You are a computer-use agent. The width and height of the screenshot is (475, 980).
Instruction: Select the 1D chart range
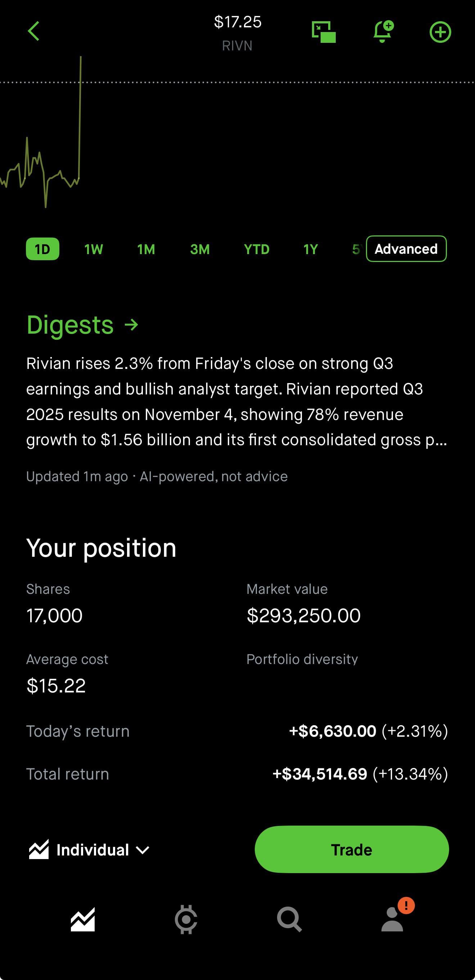42,249
